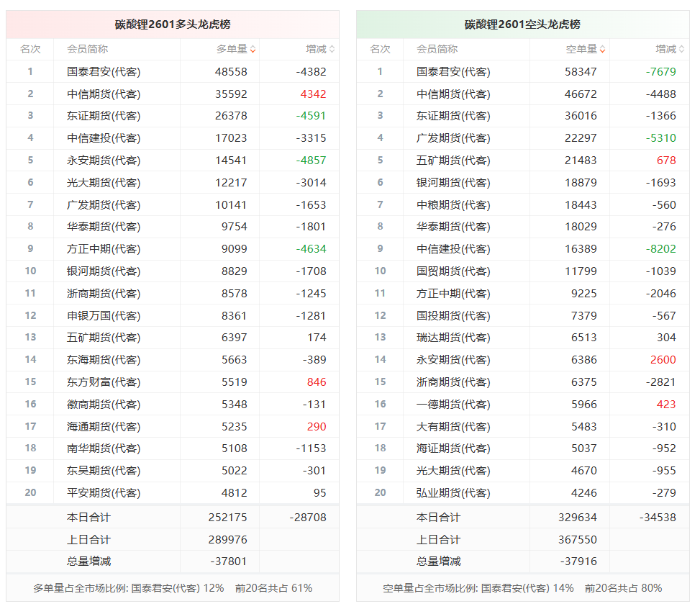Select 东海期货(代客) row
The height and width of the screenshot is (609, 700).
point(173,360)
